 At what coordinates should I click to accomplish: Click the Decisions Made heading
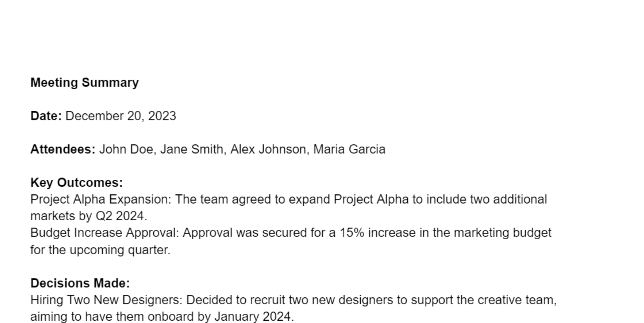point(80,283)
